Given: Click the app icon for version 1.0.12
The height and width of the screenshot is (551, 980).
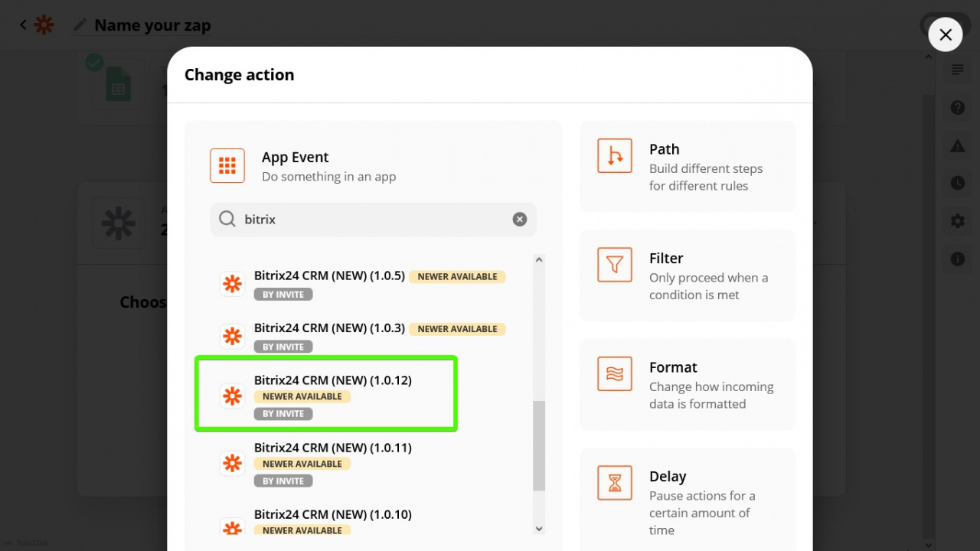Looking at the screenshot, I should point(232,396).
